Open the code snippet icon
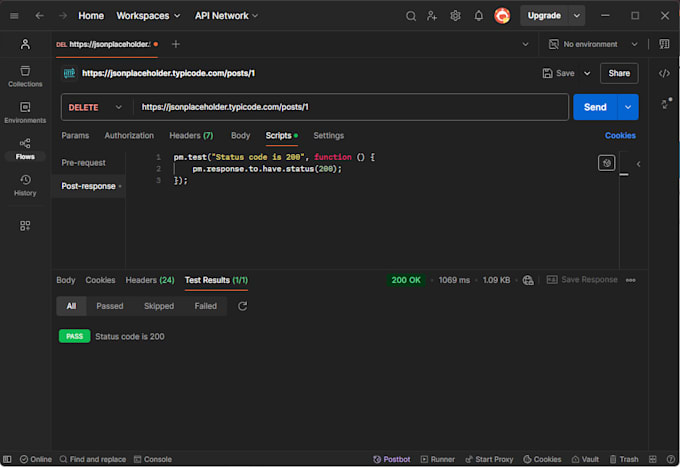The height and width of the screenshot is (467, 680). click(664, 73)
